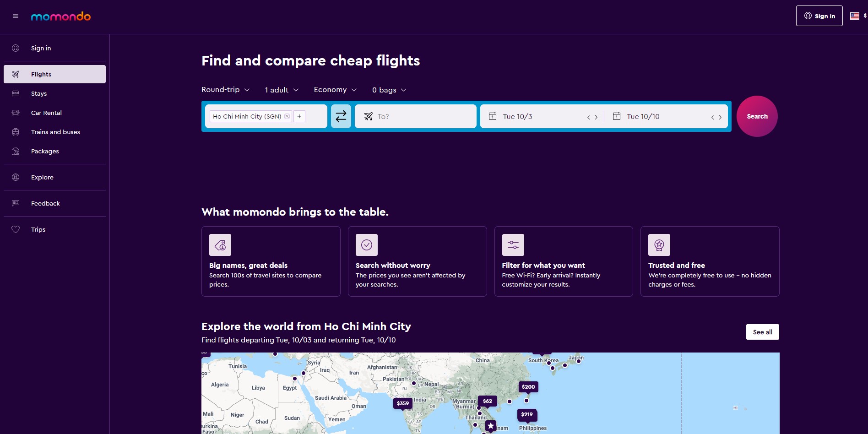Click departure date calendar icon
The height and width of the screenshot is (434, 868).
pyautogui.click(x=493, y=116)
